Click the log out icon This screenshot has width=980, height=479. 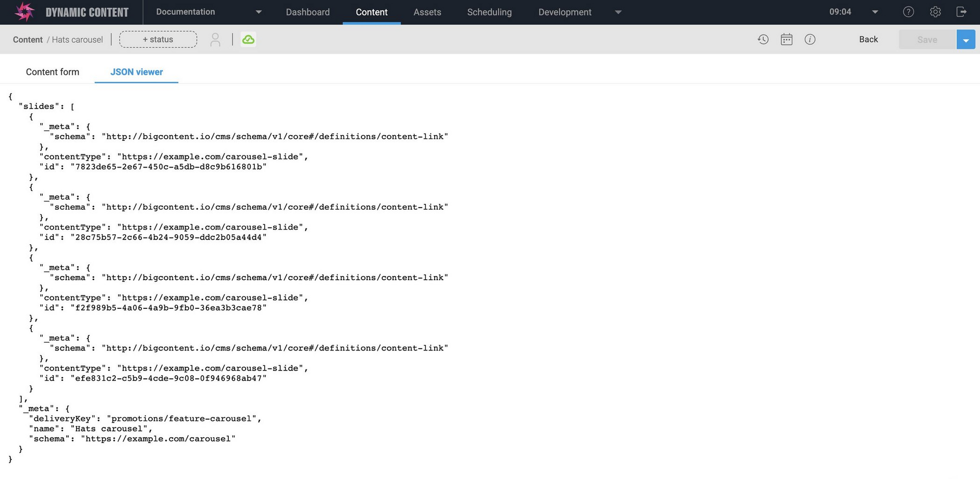pyautogui.click(x=962, y=12)
